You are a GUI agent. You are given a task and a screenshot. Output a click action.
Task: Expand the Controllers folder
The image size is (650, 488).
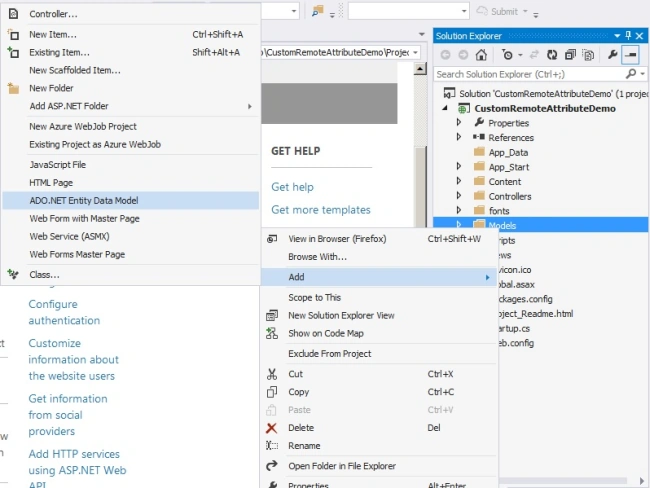458,196
